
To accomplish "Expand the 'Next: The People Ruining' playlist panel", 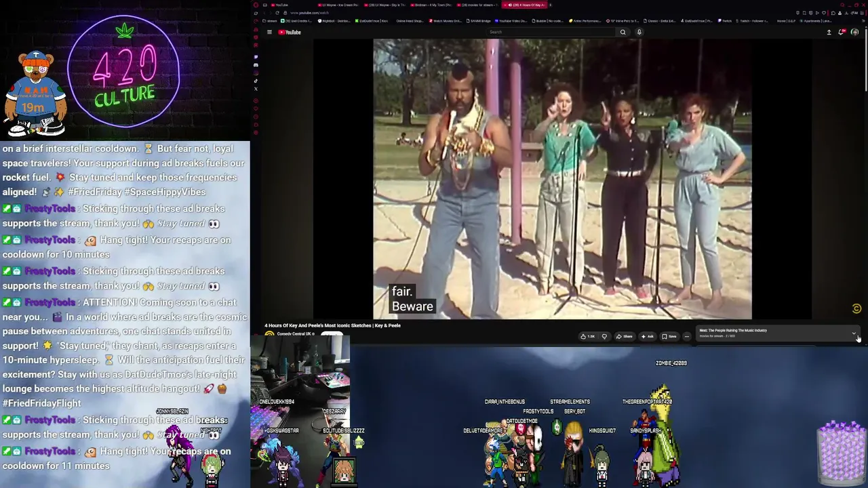I will [x=854, y=333].
